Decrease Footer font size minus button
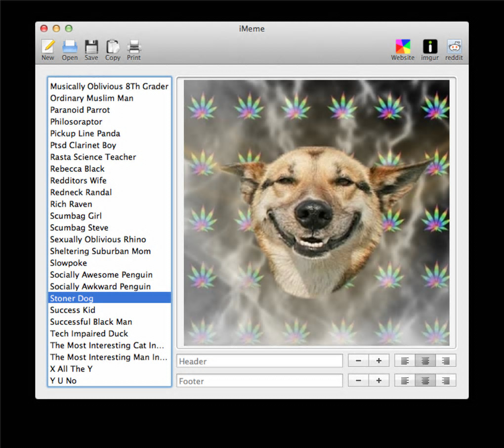 [x=358, y=380]
